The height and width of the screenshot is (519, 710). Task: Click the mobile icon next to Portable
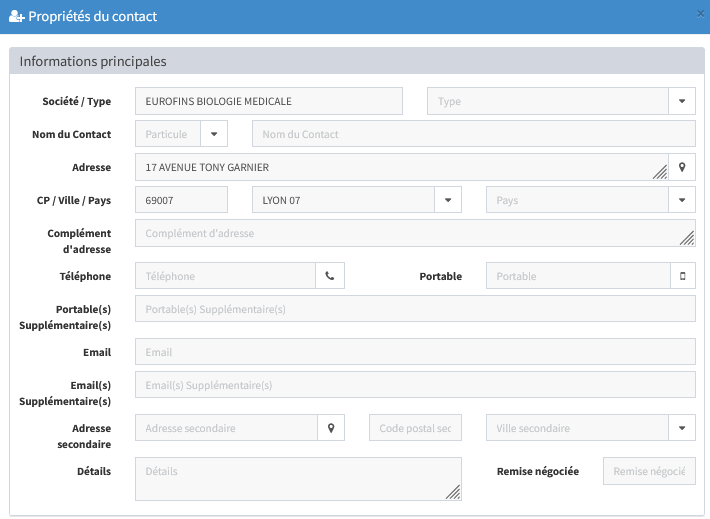click(683, 276)
